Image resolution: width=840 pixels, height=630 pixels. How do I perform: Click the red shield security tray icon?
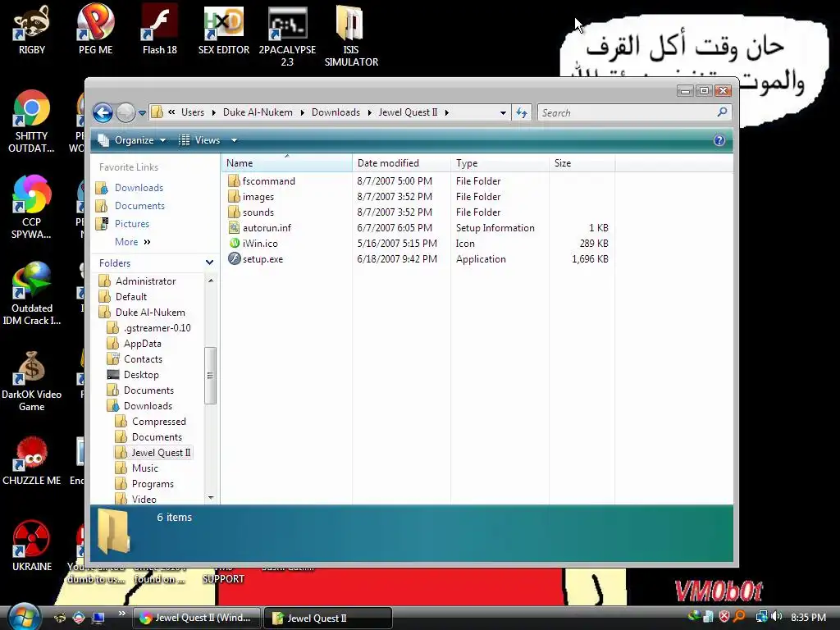724,617
